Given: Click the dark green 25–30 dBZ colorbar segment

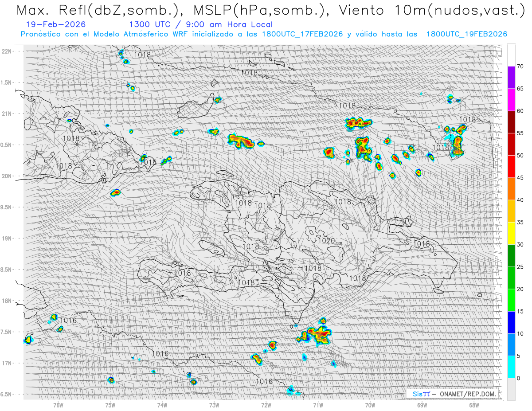Looking at the screenshot, I should tap(511, 255).
